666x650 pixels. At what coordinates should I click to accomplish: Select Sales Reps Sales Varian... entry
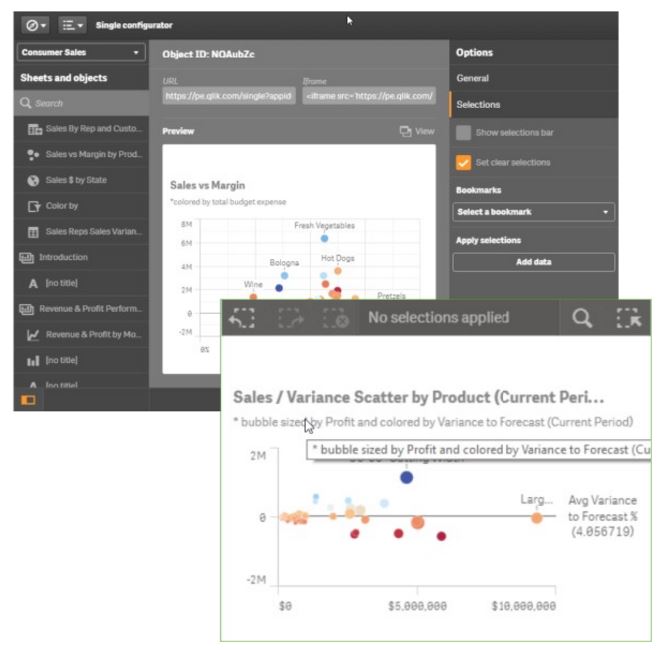[82, 232]
